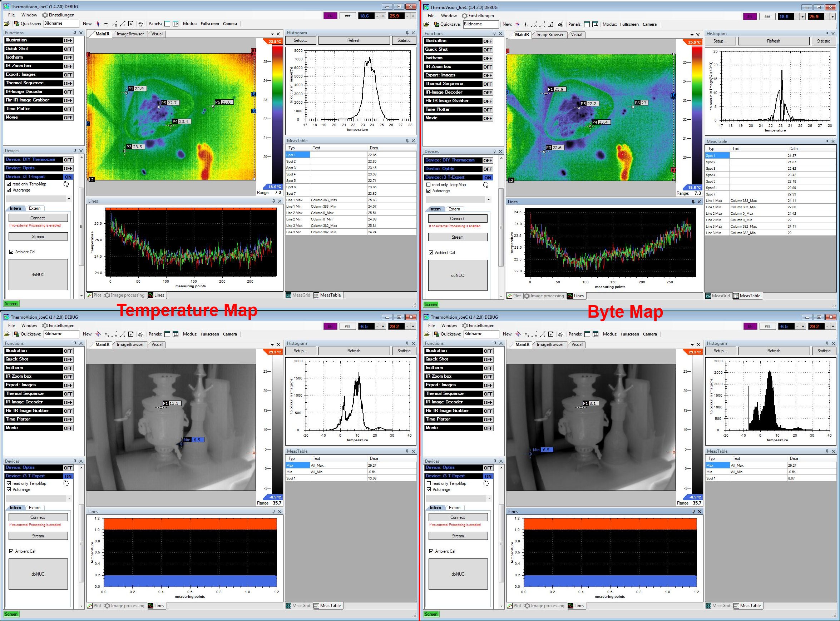Expand MainIR tab list arrow in bottom-left window
Screen dimensions: 840x621
tap(272, 345)
